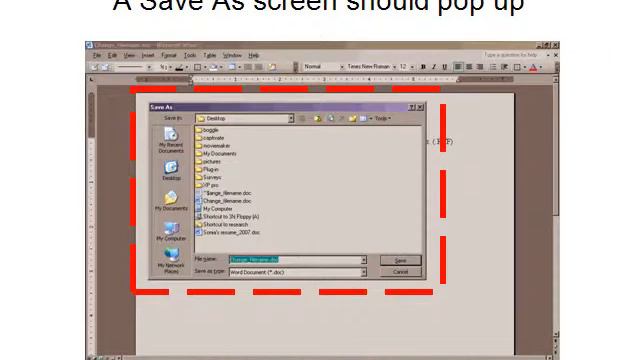Select Align Right in the formatting toolbar
Image resolution: width=640 pixels, height=360 pixels.
pos(480,67)
